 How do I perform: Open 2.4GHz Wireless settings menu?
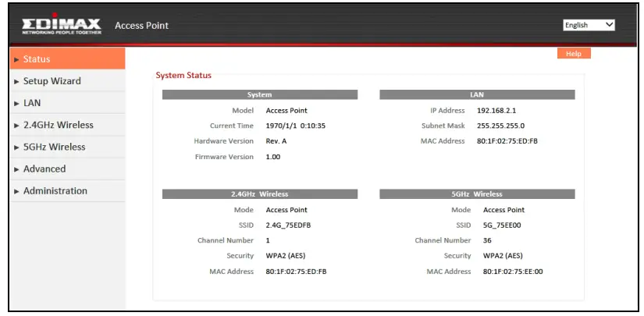point(67,125)
